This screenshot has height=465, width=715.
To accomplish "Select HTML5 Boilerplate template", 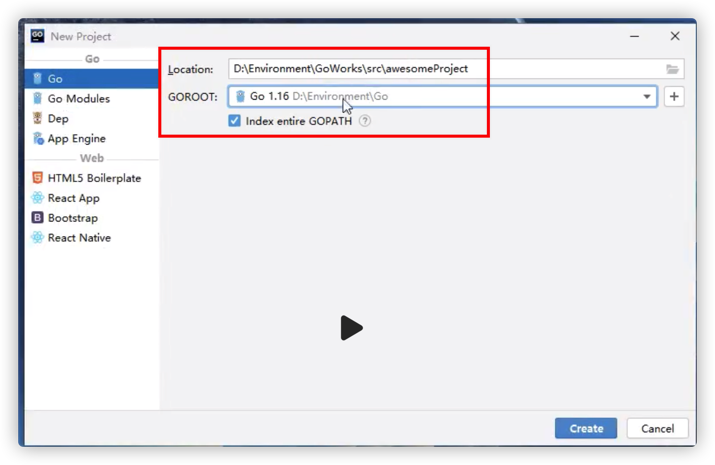I will click(x=92, y=178).
